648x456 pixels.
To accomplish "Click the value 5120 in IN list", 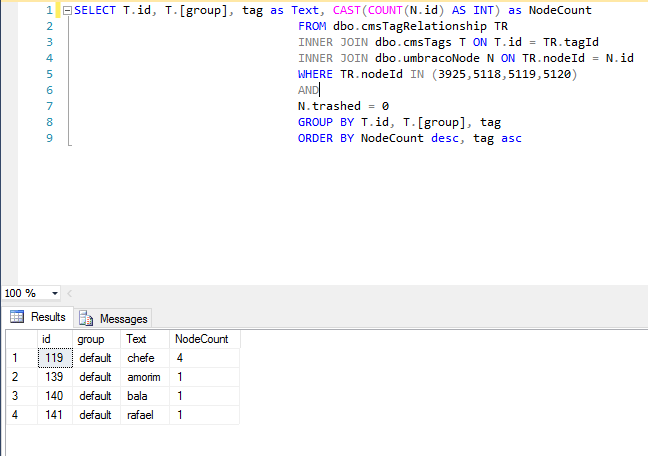I will (x=557, y=74).
